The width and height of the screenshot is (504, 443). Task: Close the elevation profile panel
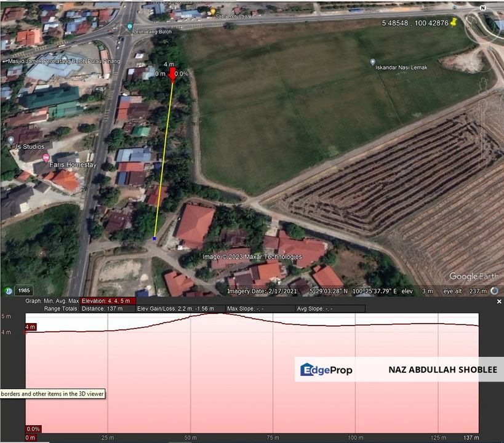click(498, 301)
